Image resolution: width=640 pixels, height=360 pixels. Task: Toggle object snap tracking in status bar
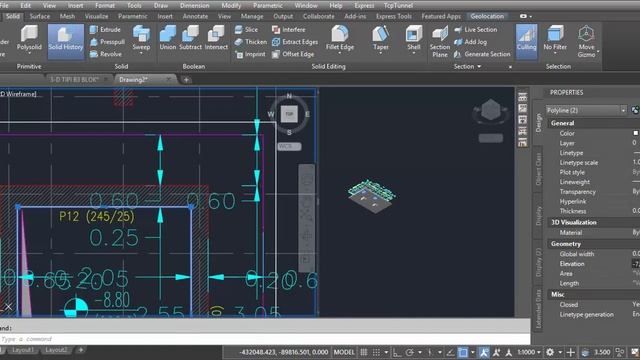450,352
